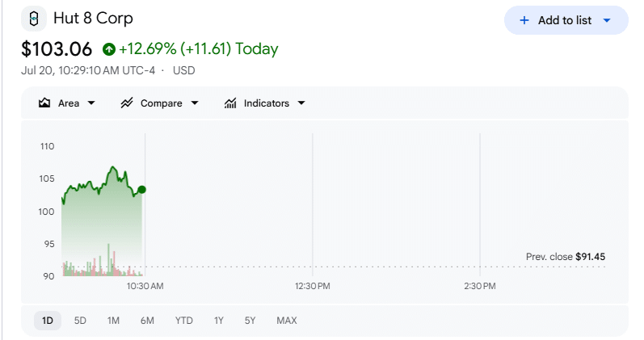The height and width of the screenshot is (340, 644).
Task: Click the current price dot on chart
Action: tap(141, 190)
